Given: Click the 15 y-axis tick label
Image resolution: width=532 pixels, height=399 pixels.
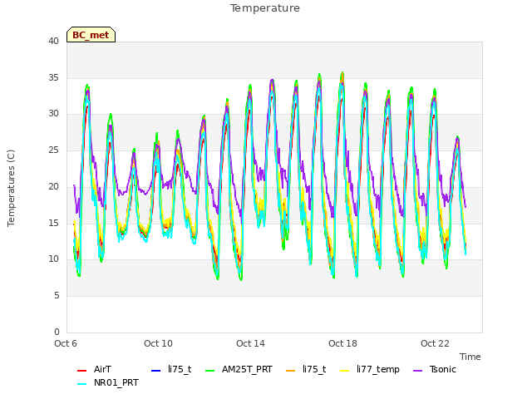Looking at the screenshot, I should (53, 223).
